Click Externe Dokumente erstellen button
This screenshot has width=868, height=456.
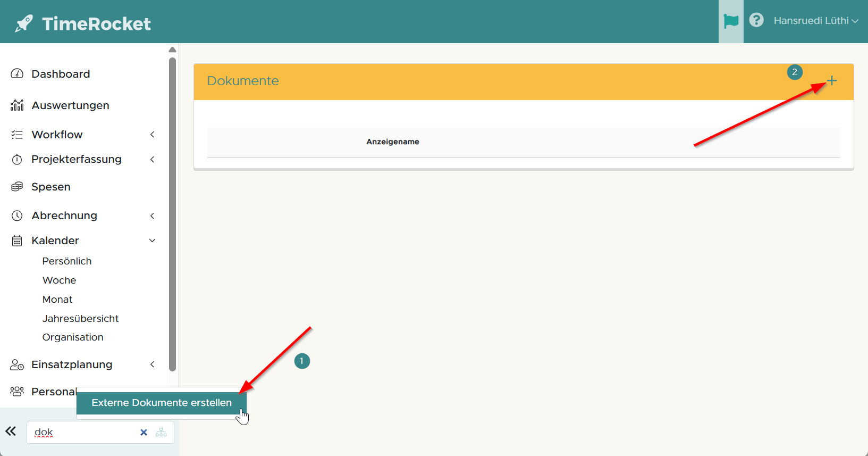(x=162, y=403)
